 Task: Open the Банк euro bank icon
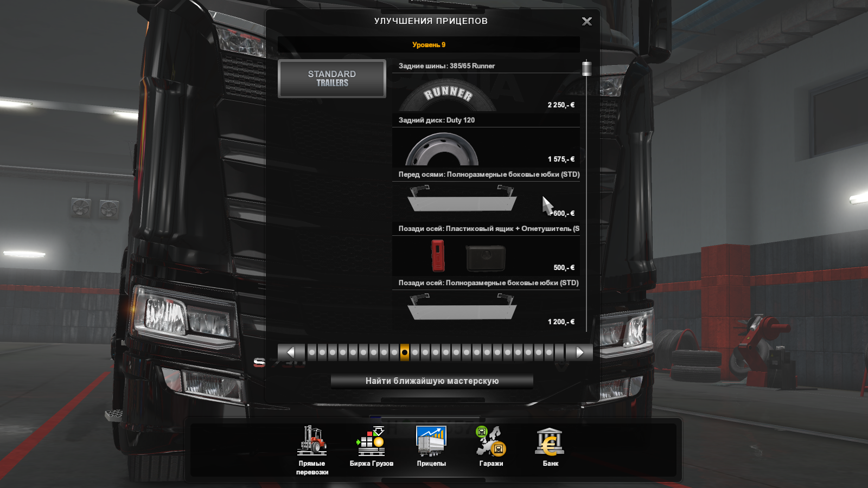550,440
